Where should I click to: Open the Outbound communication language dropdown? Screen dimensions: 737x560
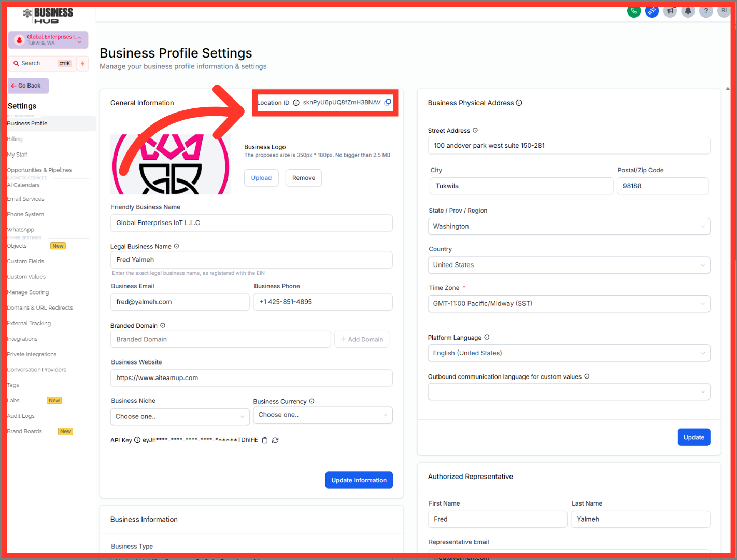coord(569,392)
